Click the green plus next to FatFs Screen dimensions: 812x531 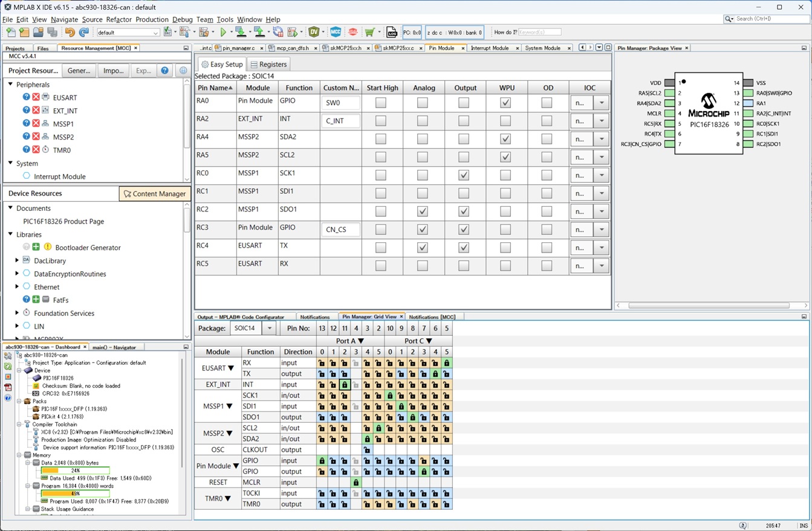[36, 300]
